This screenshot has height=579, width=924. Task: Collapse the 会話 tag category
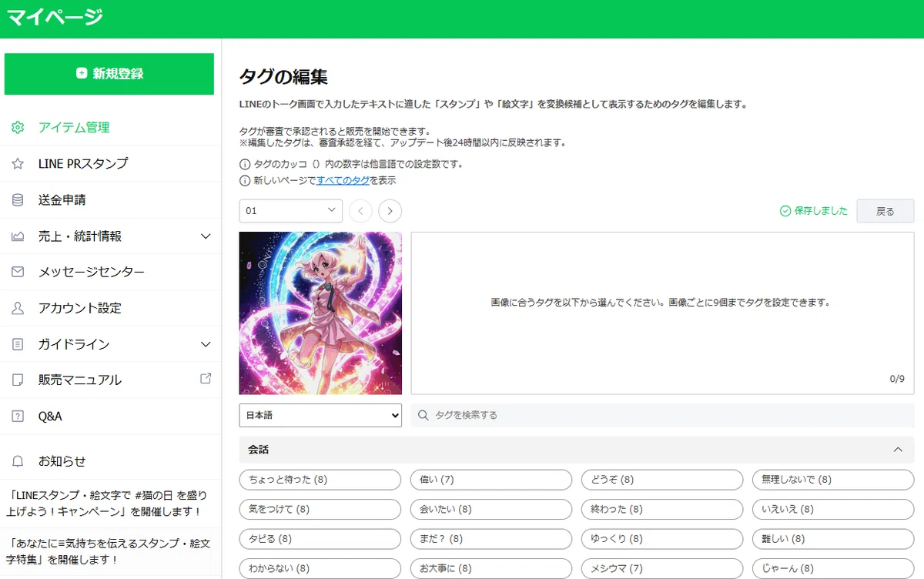[897, 450]
